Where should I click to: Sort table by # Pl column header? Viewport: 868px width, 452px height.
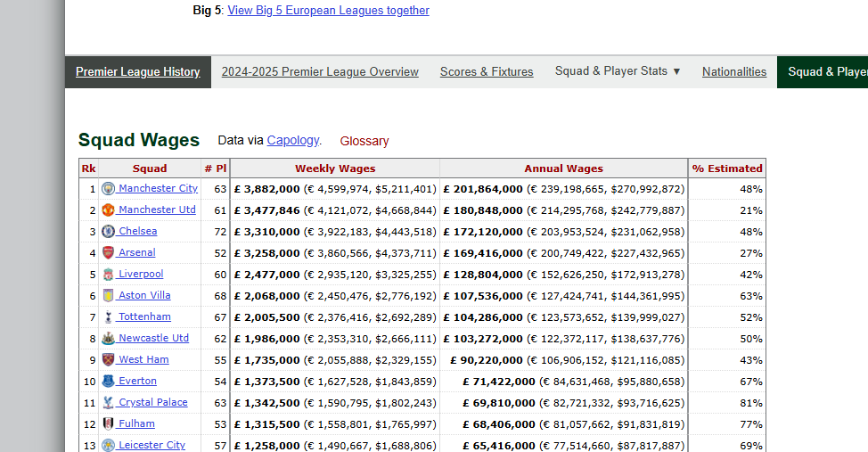216,168
